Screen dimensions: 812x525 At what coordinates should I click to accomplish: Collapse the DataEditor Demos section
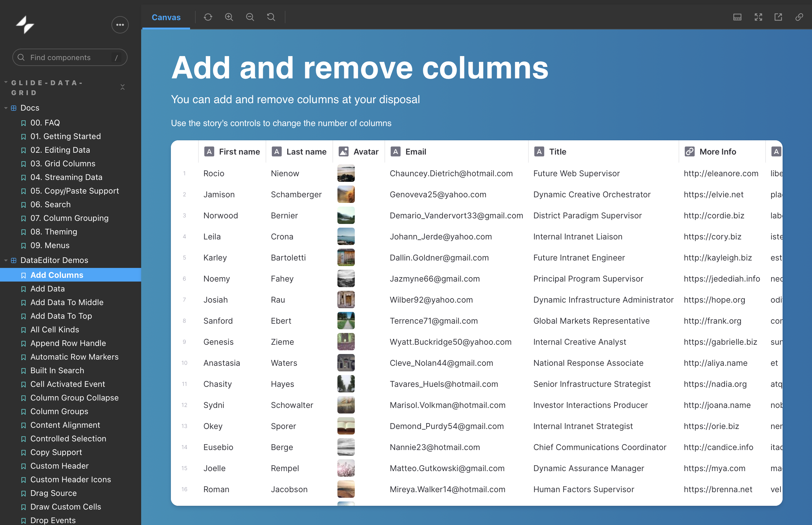[x=6, y=260]
